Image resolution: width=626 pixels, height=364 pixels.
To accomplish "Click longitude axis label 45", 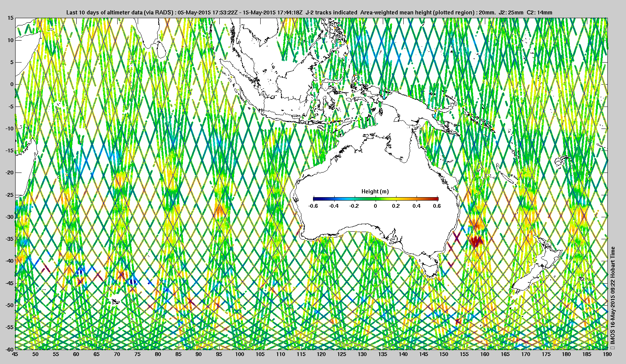I will pyautogui.click(x=15, y=354).
